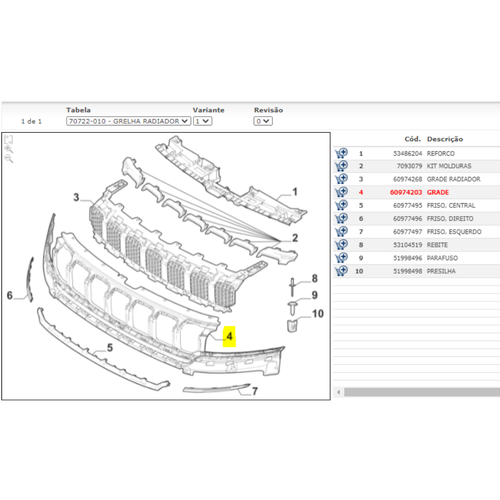This screenshot has height=500, width=500.
Task: Click part code 51998496
Action: coord(407,258)
